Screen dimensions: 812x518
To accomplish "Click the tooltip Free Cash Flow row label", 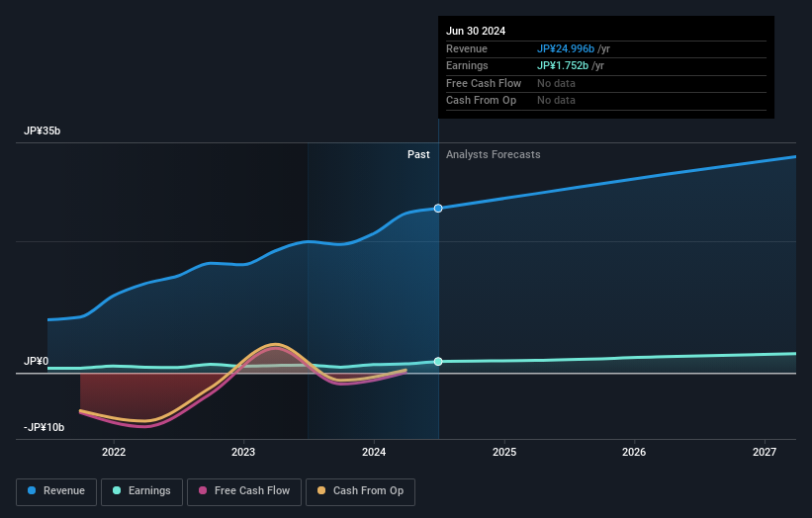I will (x=484, y=83).
